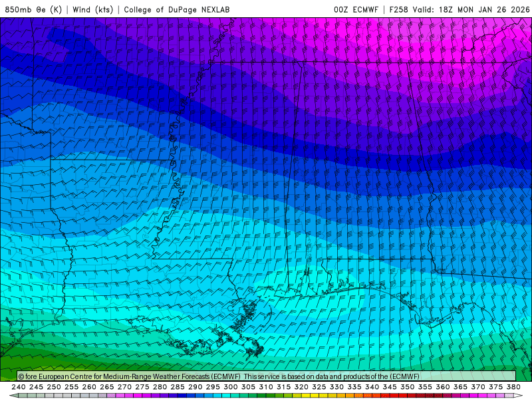Click the 340 value on the color scale
Image resolution: width=532 pixels, height=399 pixels.
(372, 387)
